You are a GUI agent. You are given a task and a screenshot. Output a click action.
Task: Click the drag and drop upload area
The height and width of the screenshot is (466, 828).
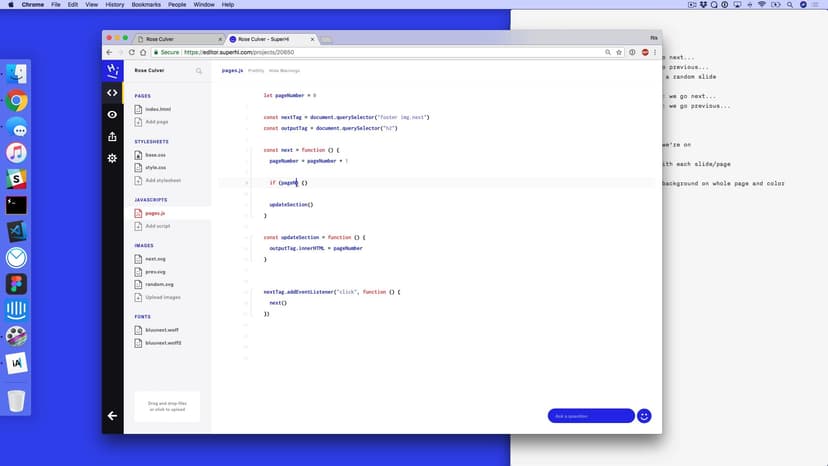click(167, 406)
